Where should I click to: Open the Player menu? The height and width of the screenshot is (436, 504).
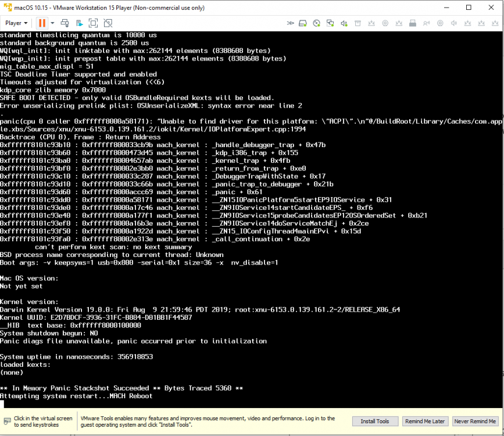16,23
